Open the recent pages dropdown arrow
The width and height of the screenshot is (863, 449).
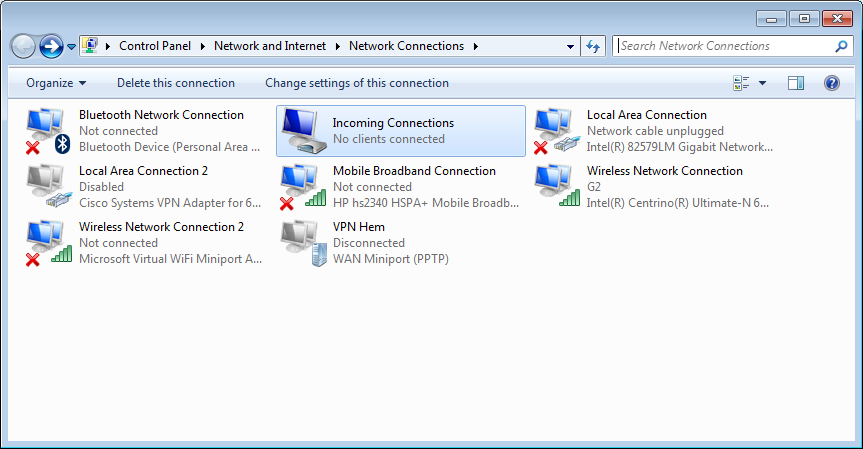pyautogui.click(x=72, y=47)
